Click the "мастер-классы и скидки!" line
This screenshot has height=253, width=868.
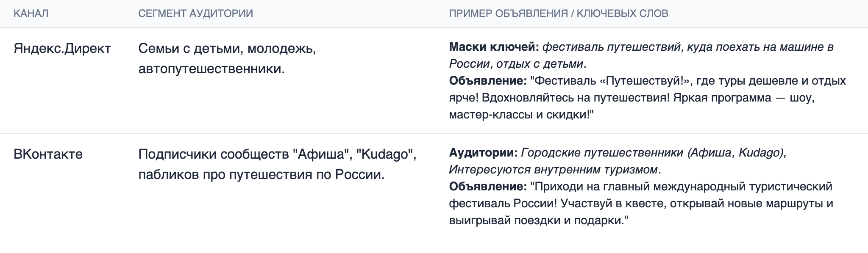pos(521,115)
